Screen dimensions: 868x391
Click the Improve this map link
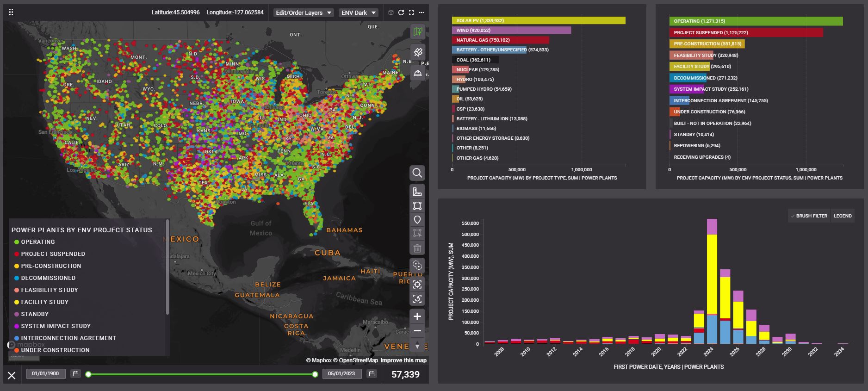[403, 360]
